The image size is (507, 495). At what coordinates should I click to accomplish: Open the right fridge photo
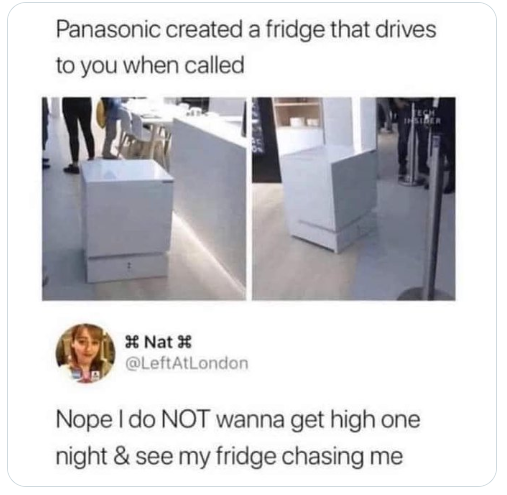[354, 199]
